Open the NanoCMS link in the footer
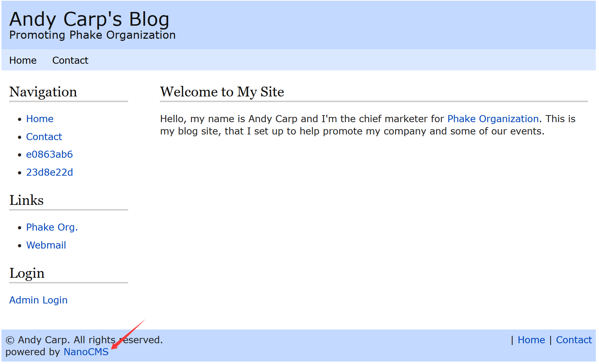This screenshot has width=599, height=364. click(x=86, y=352)
